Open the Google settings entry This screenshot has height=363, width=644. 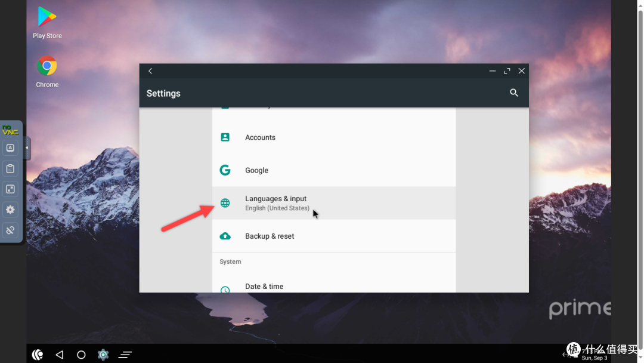[333, 170]
